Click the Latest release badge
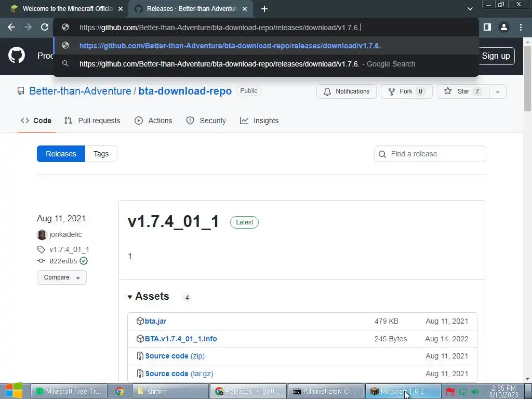Image resolution: width=532 pixels, height=399 pixels. point(244,222)
